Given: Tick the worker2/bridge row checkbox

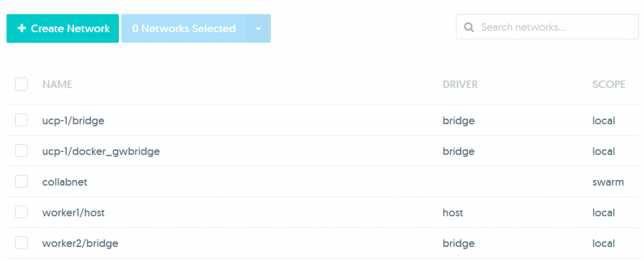Looking at the screenshot, I should point(21,242).
